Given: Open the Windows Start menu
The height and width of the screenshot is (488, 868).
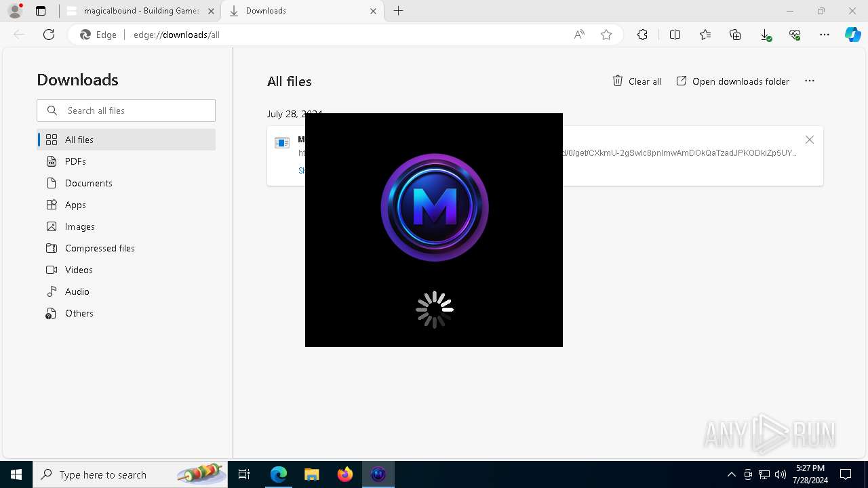Looking at the screenshot, I should pyautogui.click(x=16, y=474).
